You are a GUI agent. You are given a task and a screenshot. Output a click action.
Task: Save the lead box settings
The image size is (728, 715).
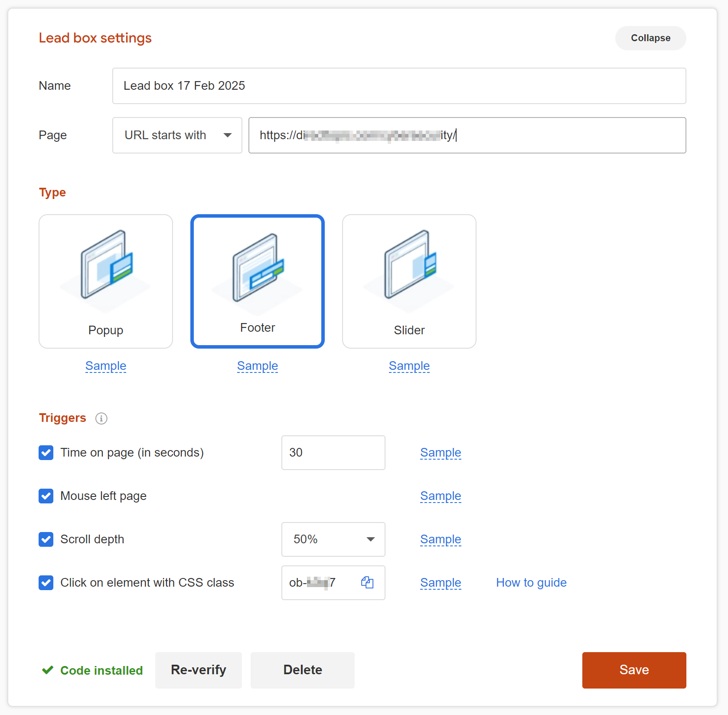pyautogui.click(x=634, y=670)
